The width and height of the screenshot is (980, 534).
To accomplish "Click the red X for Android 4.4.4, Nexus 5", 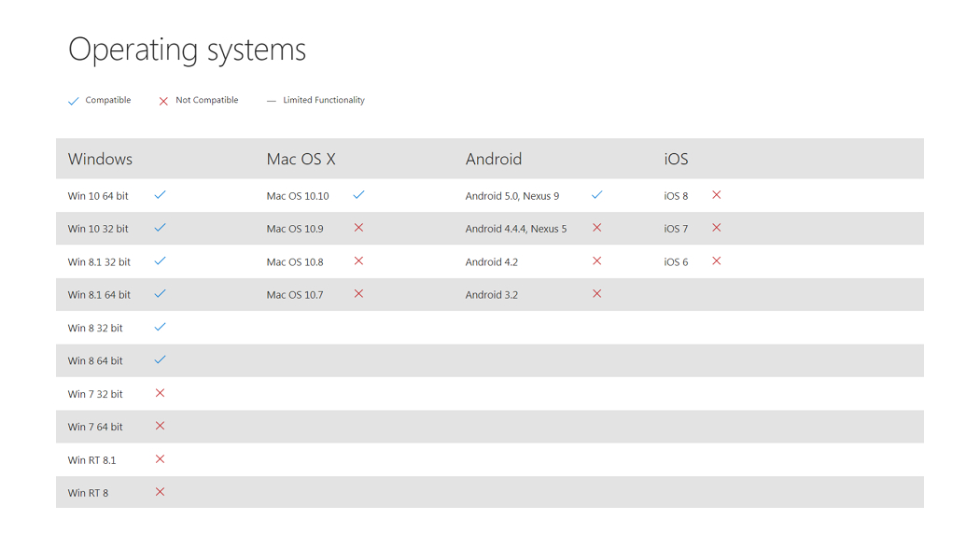I will [x=597, y=228].
